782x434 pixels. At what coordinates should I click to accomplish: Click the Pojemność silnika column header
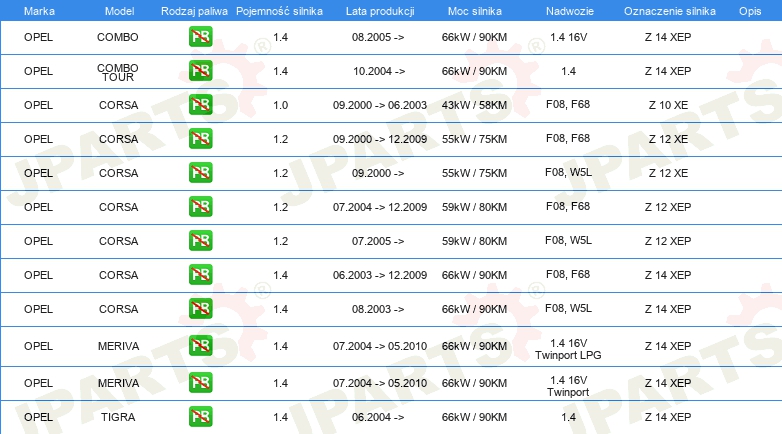click(279, 11)
